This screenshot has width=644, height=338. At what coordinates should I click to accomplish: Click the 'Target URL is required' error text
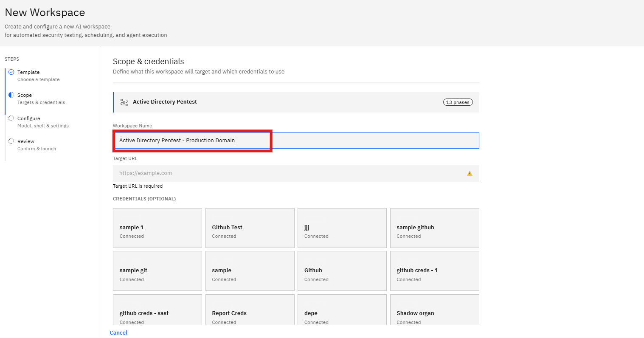tap(138, 186)
